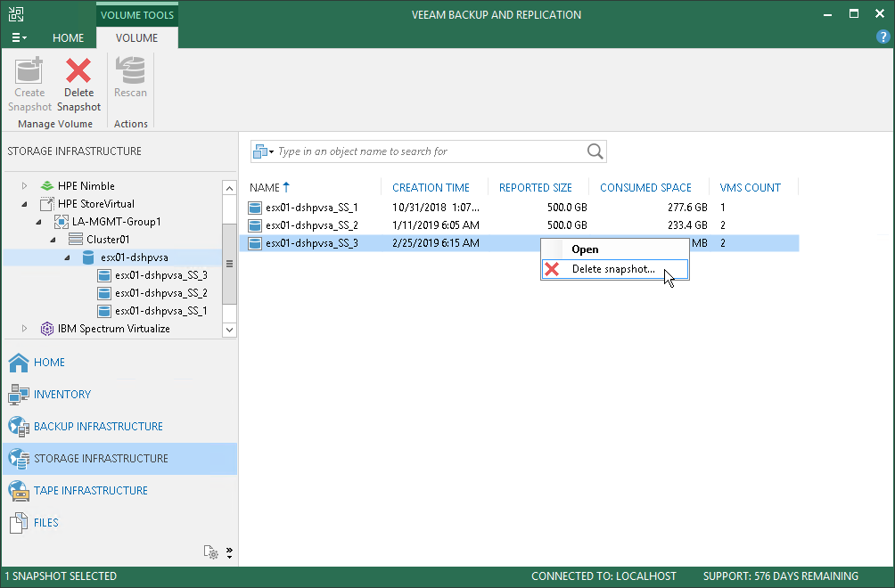895x588 pixels.
Task: Click the Create Snapshot ribbon icon
Action: [x=29, y=70]
